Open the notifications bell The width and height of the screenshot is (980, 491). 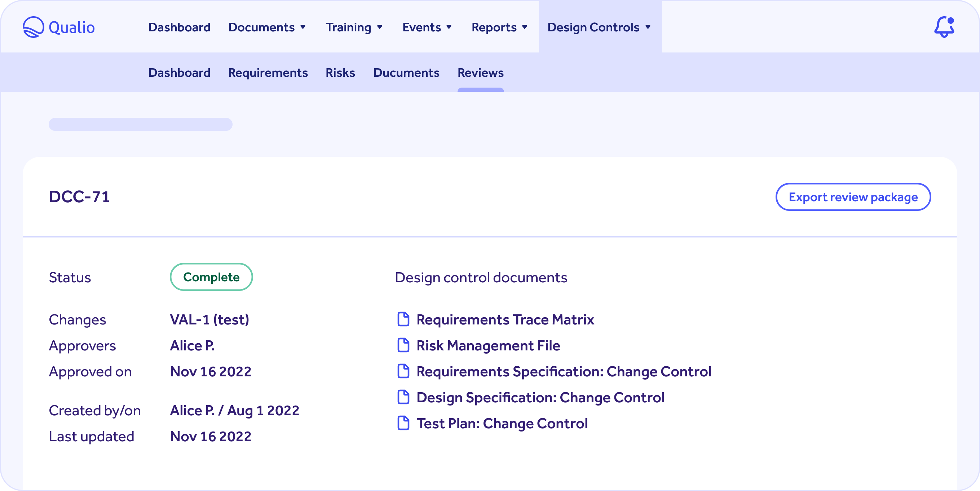945,27
